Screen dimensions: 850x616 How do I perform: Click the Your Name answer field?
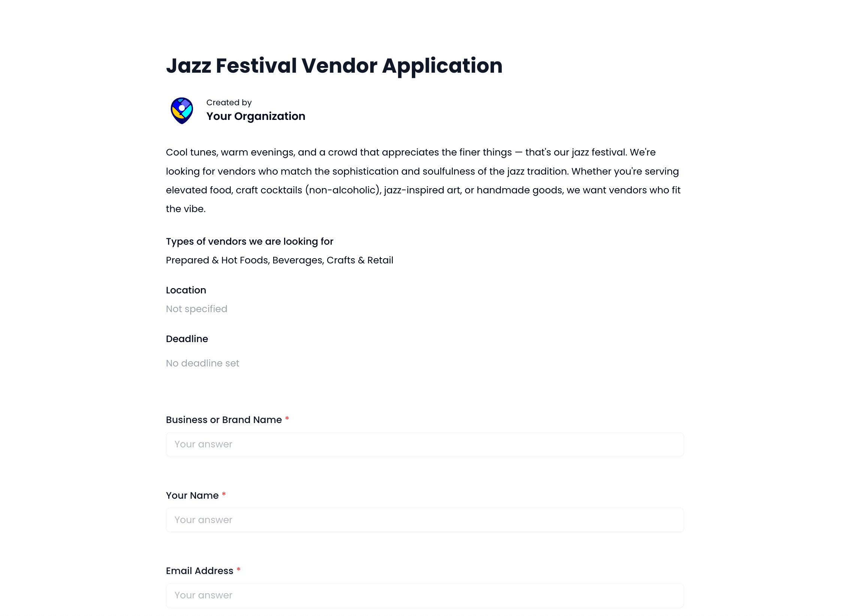coord(424,520)
